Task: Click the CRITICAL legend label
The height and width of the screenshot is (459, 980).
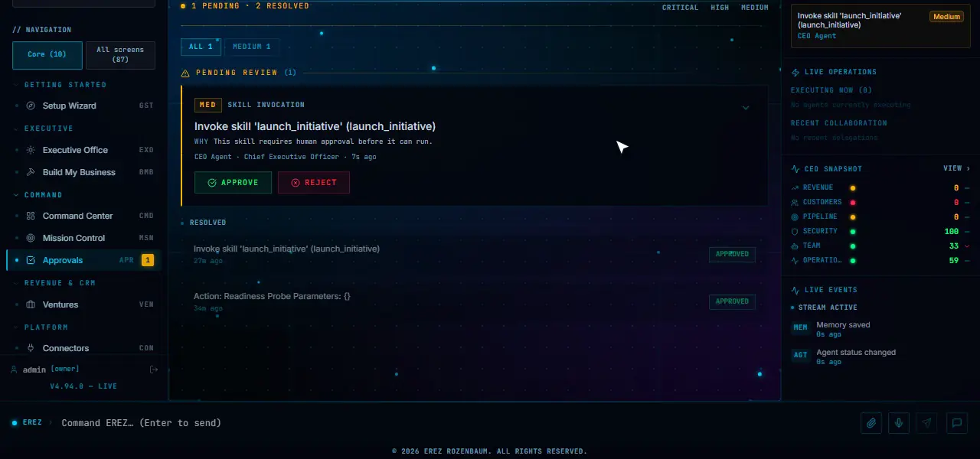Action: (681, 8)
